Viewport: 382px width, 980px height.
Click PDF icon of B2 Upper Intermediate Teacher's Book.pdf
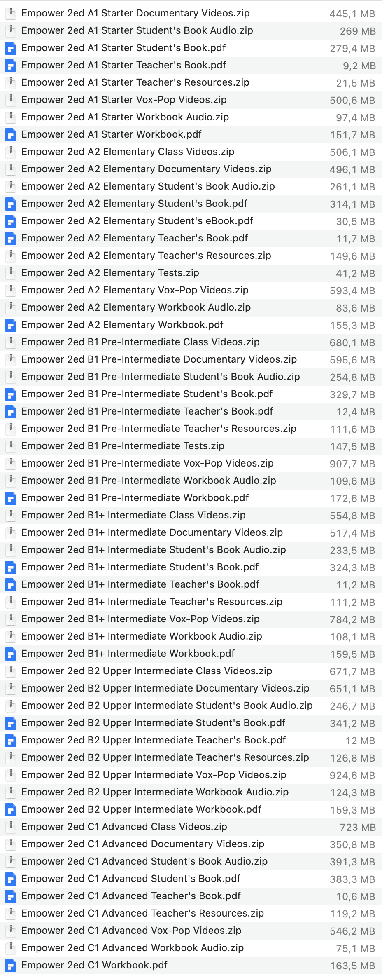coord(11,741)
